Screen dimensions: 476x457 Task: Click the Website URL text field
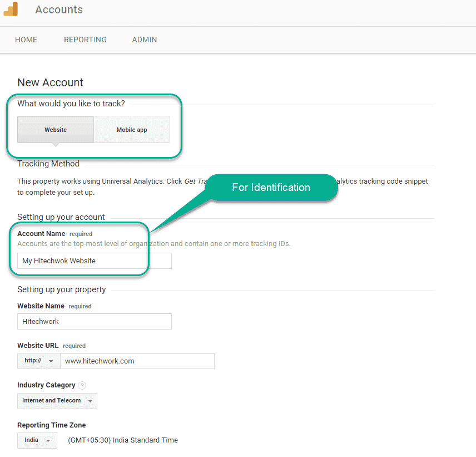pyautogui.click(x=137, y=361)
